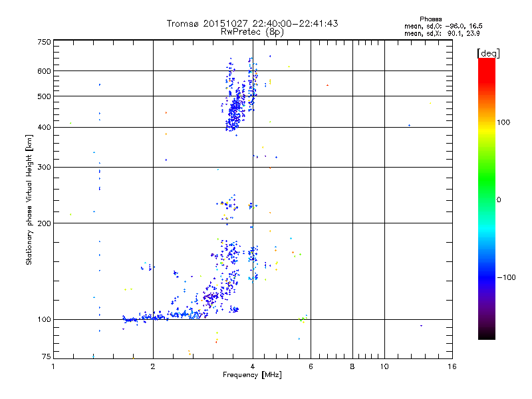
Task: Select the "RwPretec (8p)" subtitle
Action: pos(252,32)
